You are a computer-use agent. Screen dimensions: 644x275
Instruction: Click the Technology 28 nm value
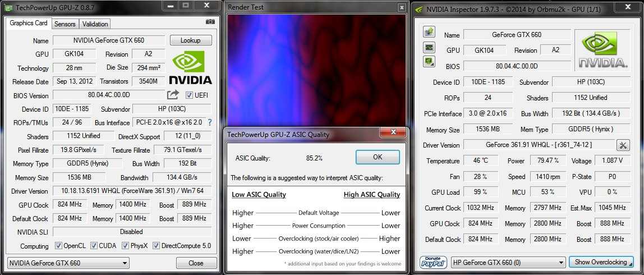pyautogui.click(x=75, y=67)
